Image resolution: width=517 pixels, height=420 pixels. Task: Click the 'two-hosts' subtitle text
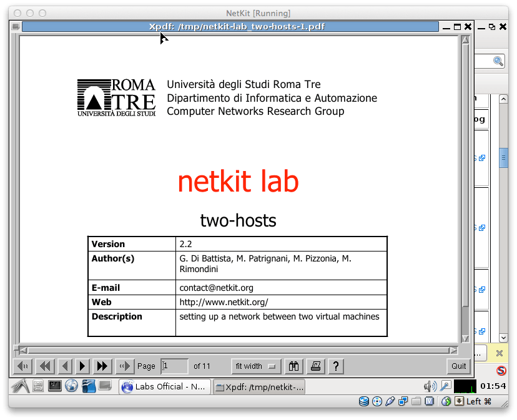tap(238, 220)
